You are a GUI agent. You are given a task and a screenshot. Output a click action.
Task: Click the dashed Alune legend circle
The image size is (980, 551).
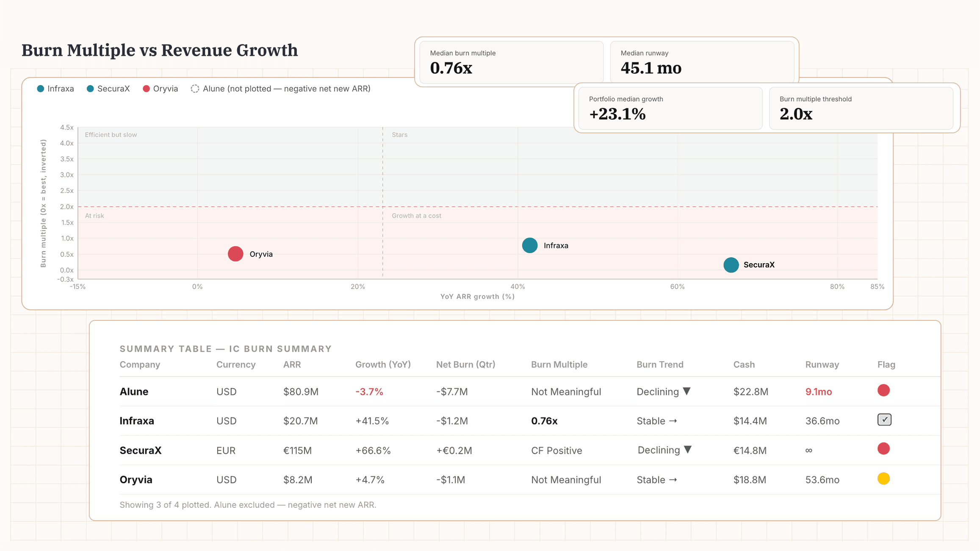click(195, 89)
